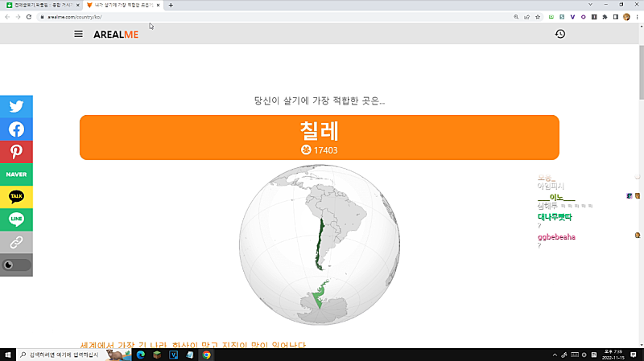644x361 pixels.
Task: Share this page from address bar
Action: (527, 17)
